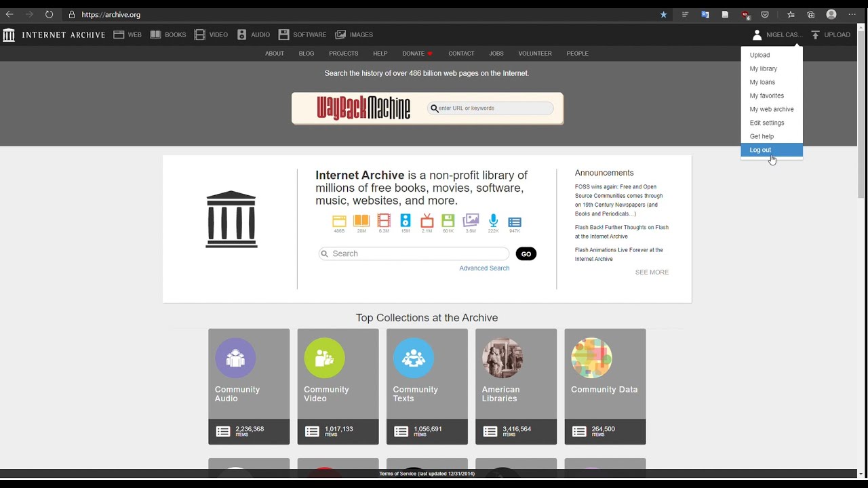Screen dimensions: 868x488
Task: Open the PROJECTS navigation link
Action: 344,54
